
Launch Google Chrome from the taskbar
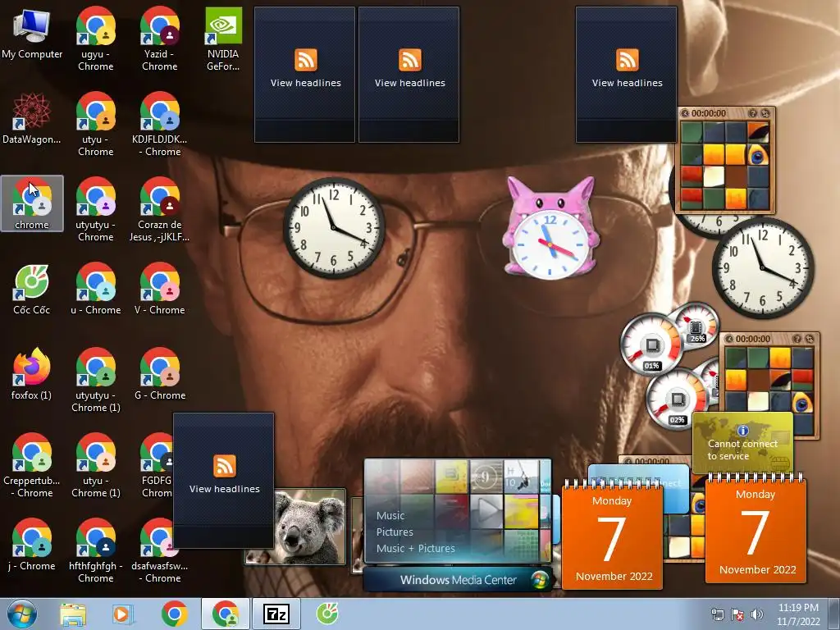tap(174, 614)
